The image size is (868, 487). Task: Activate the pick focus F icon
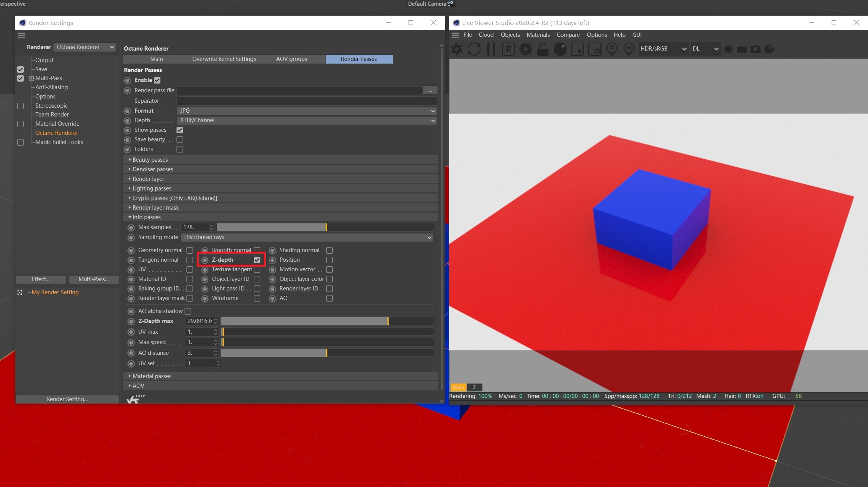[612, 49]
